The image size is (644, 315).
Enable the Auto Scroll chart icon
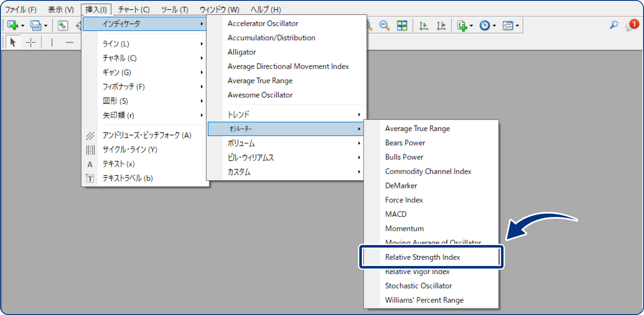(x=423, y=26)
